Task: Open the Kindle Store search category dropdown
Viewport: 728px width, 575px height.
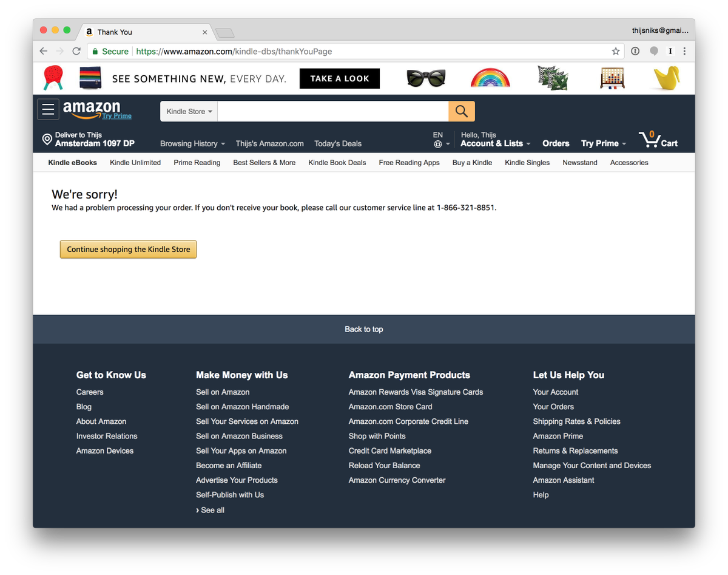Action: (189, 112)
